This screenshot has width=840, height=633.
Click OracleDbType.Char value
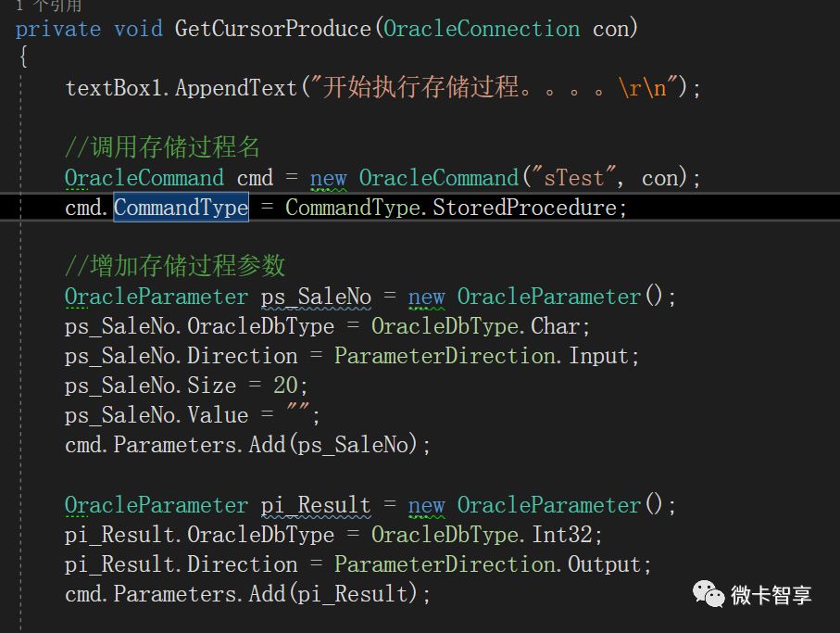[476, 326]
